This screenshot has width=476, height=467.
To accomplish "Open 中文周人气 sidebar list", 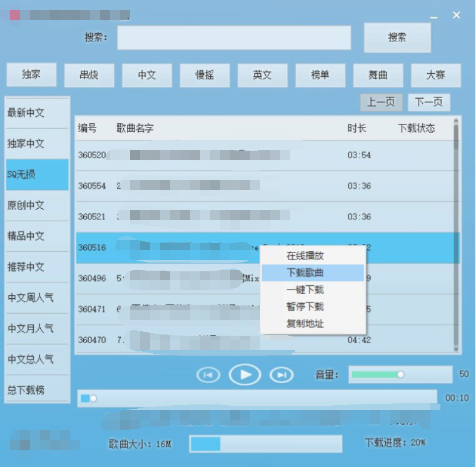I will tap(36, 298).
